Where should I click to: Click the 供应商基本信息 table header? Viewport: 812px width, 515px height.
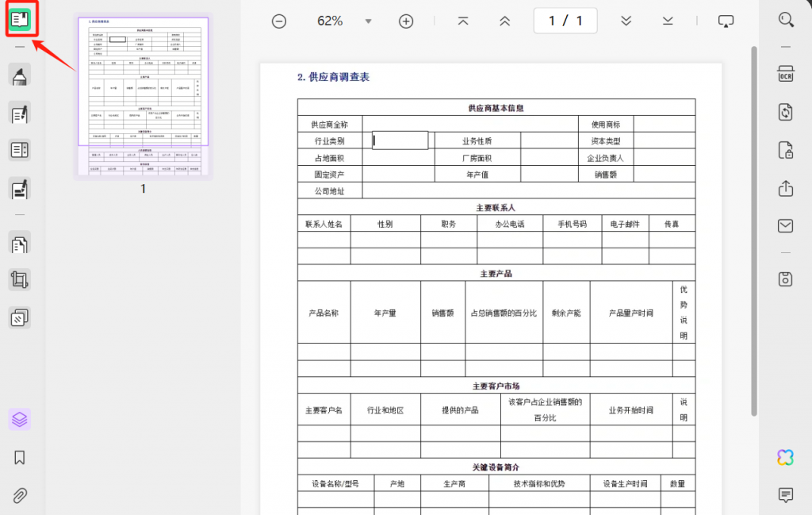(496, 108)
